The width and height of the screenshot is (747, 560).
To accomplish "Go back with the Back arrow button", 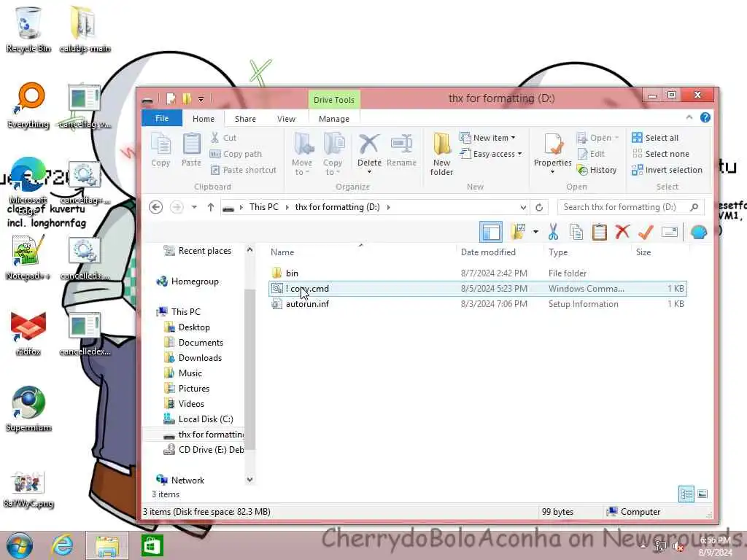I will pos(156,207).
